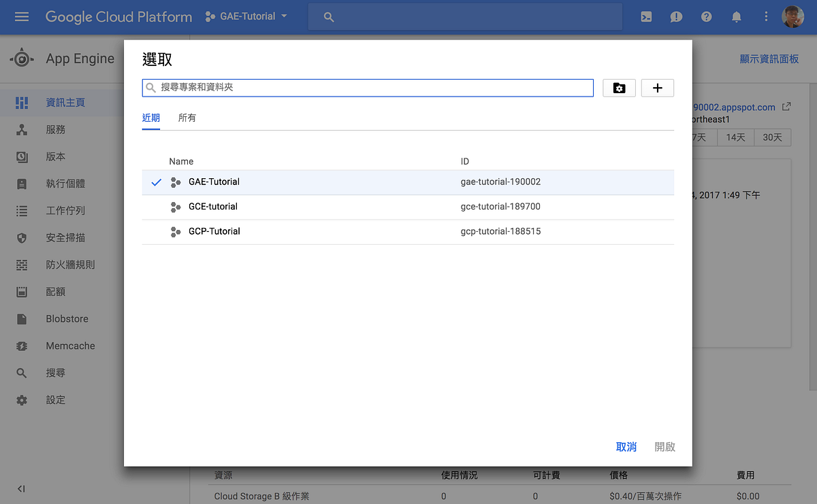Collapse the left sidebar
This screenshot has width=817, height=504.
tap(20, 488)
